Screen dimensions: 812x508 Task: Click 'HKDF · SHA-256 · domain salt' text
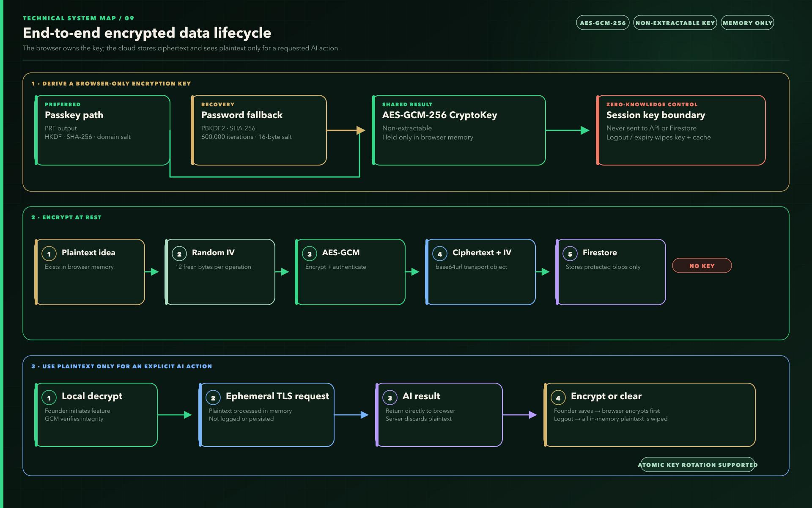tap(88, 137)
